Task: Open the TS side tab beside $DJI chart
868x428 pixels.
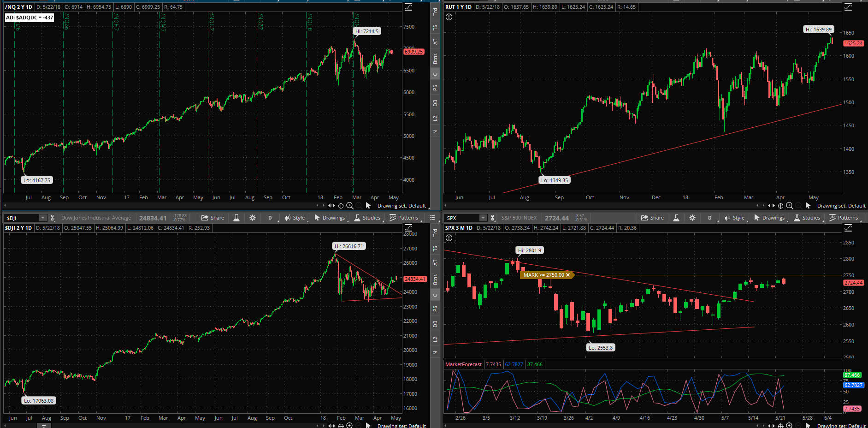Action: (435, 249)
